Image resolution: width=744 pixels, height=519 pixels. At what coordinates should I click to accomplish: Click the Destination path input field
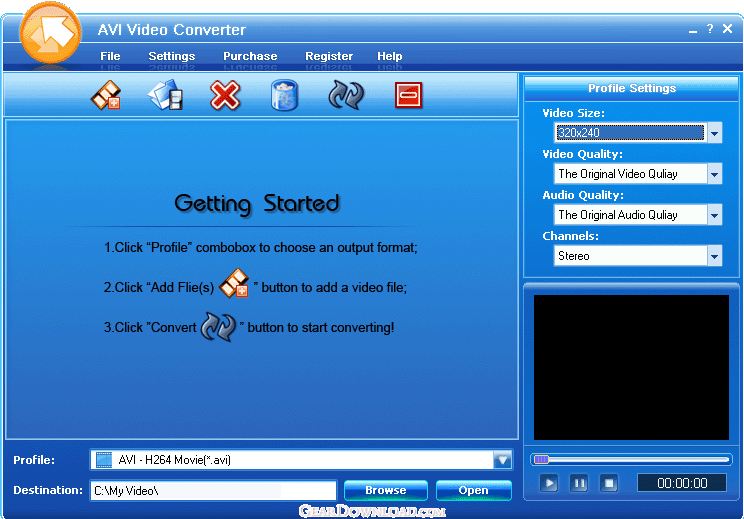(x=213, y=491)
